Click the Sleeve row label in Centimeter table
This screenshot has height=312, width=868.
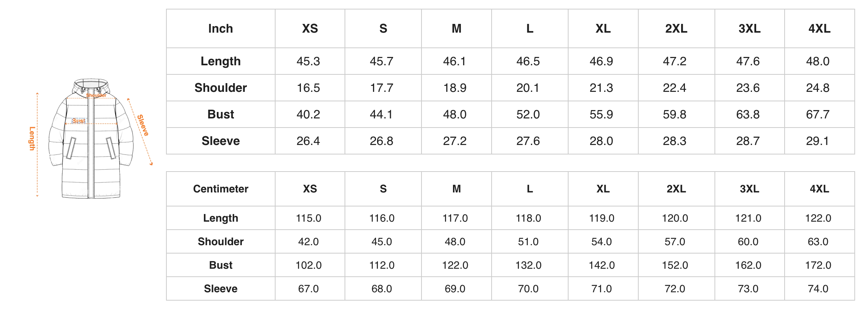(221, 288)
